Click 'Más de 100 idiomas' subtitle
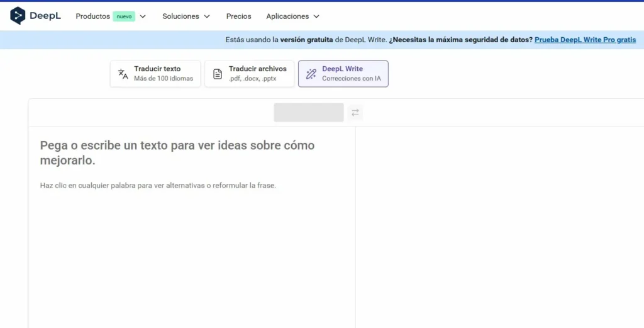 coord(164,79)
